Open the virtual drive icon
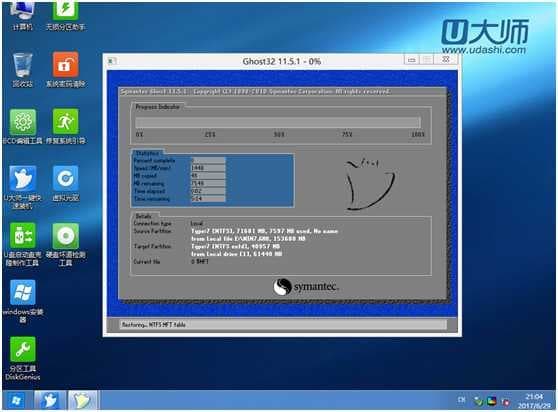Screen dimensions: 558x412 point(65,184)
